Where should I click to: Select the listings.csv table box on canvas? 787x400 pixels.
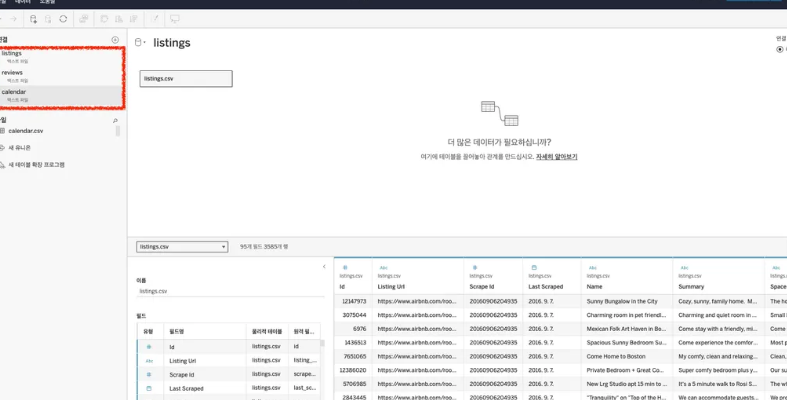point(186,78)
